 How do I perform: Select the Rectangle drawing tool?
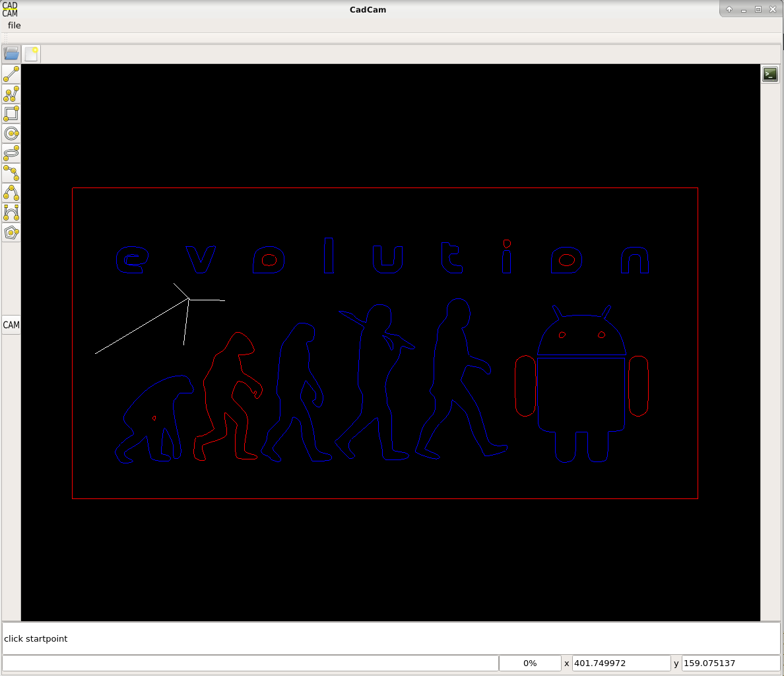pos(11,114)
